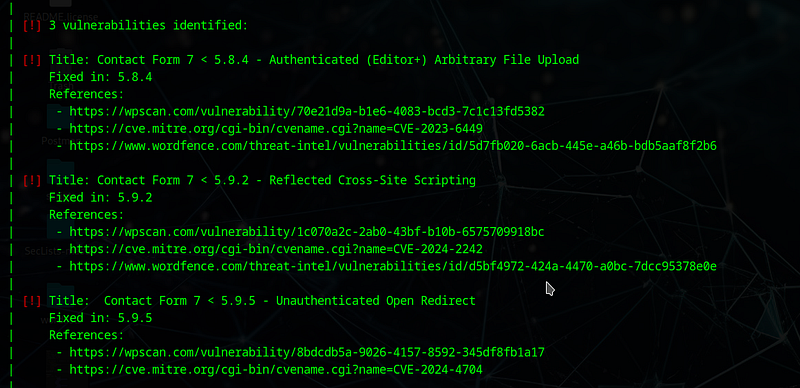This screenshot has height=388, width=800.
Task: Click the 'Fixed in: 5.9.2' line
Action: (101, 198)
